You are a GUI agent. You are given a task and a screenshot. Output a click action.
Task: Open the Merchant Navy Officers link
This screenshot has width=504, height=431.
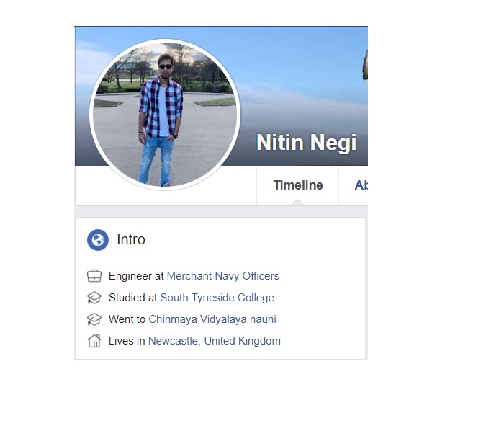[223, 276]
